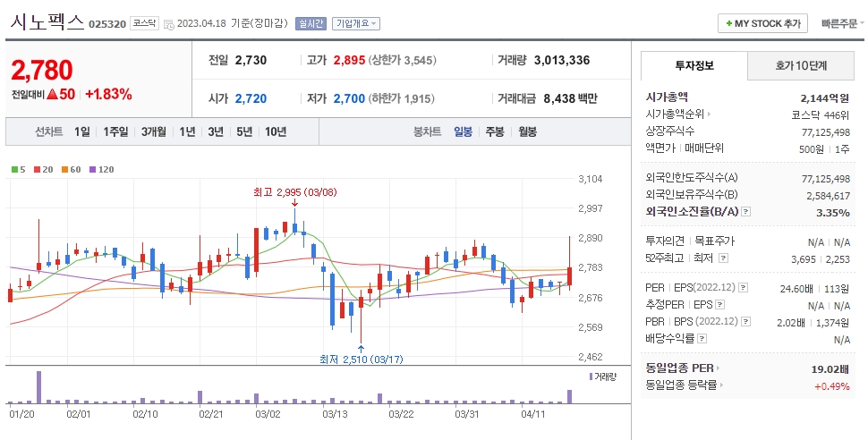The height and width of the screenshot is (440, 868).
Task: Select the 3개월 line chart period
Action: [x=153, y=132]
